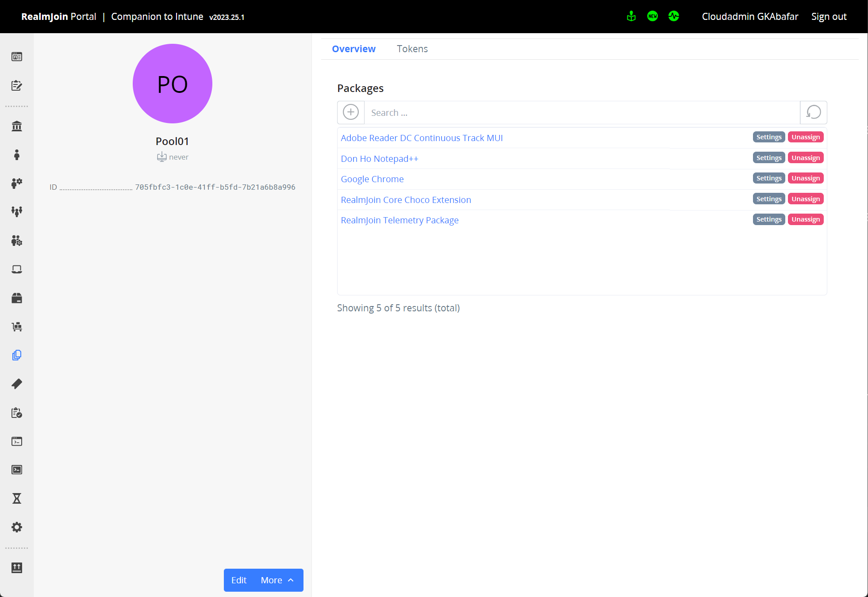Open the settings gear sidebar icon

pos(17,527)
